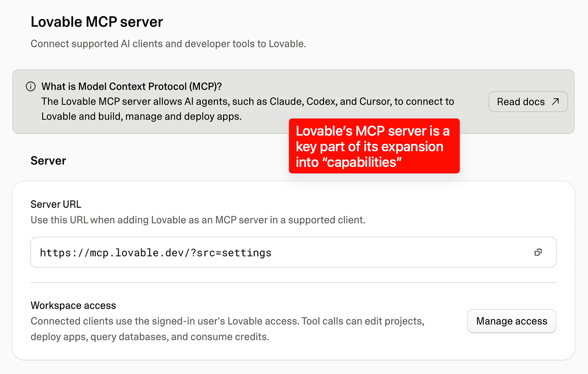Click the 'The Lovable MCP server allows AI agents' text
Viewport: 588px width, 374px height.
point(248,109)
